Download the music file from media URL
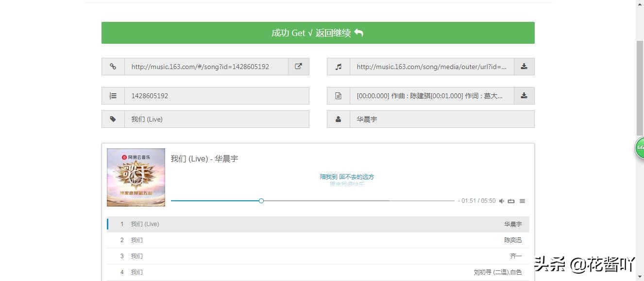Screen dimensions: 644x281 pyautogui.click(x=524, y=67)
